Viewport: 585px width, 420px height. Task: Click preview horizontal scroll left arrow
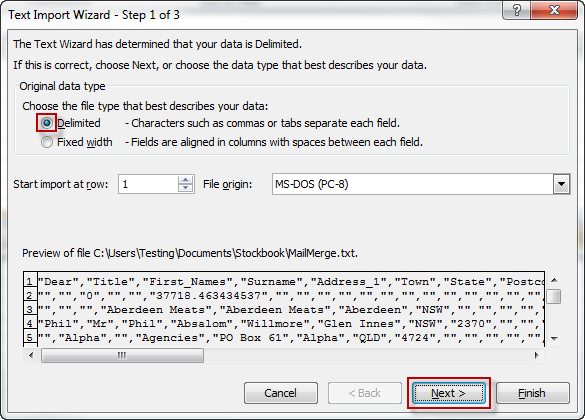[x=31, y=355]
